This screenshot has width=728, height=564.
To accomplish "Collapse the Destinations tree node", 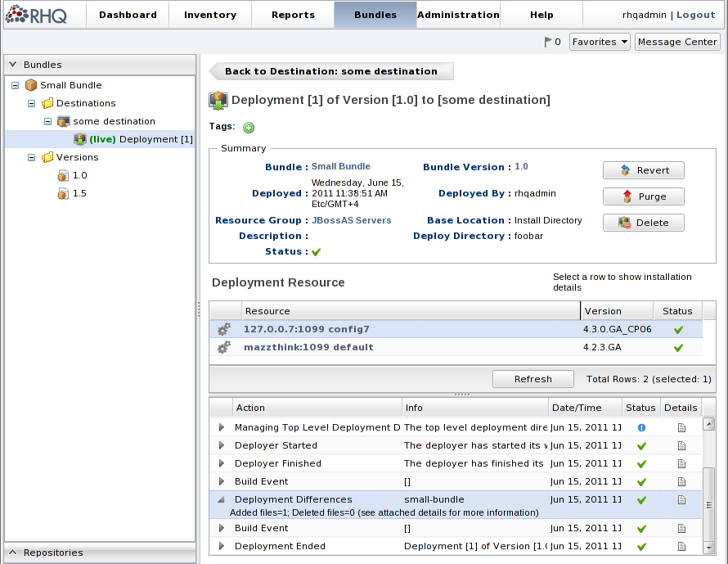I will pyautogui.click(x=32, y=103).
